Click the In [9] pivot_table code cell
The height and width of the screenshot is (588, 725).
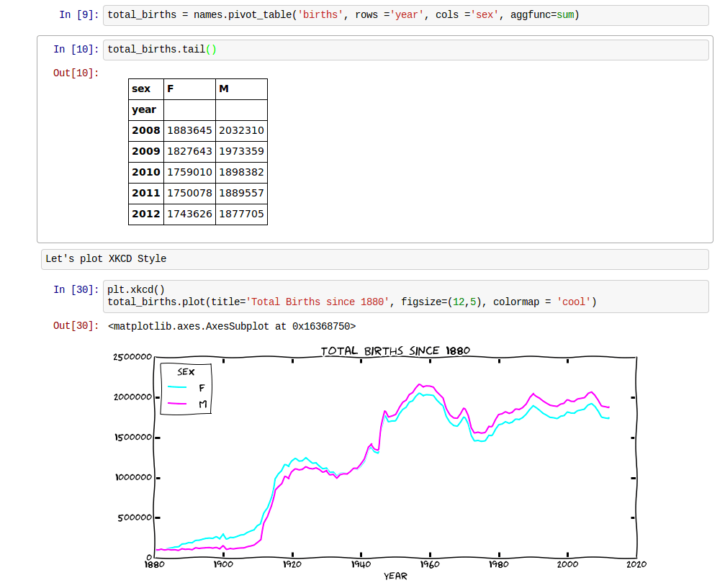pos(405,15)
